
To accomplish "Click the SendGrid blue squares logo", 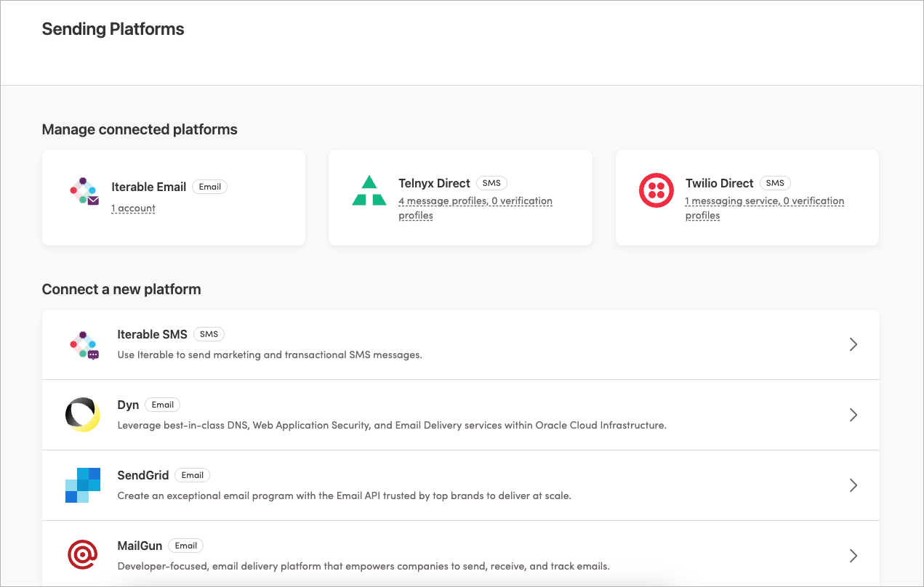I will pyautogui.click(x=82, y=485).
